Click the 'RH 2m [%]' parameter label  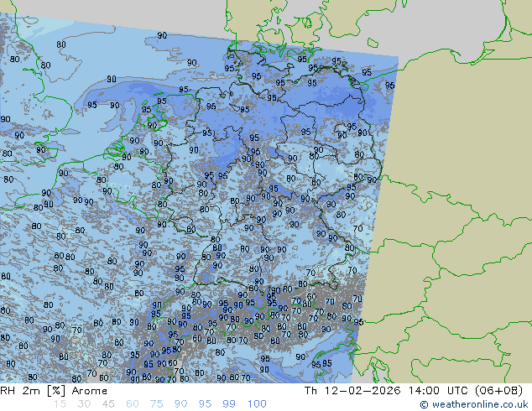(x=33, y=391)
